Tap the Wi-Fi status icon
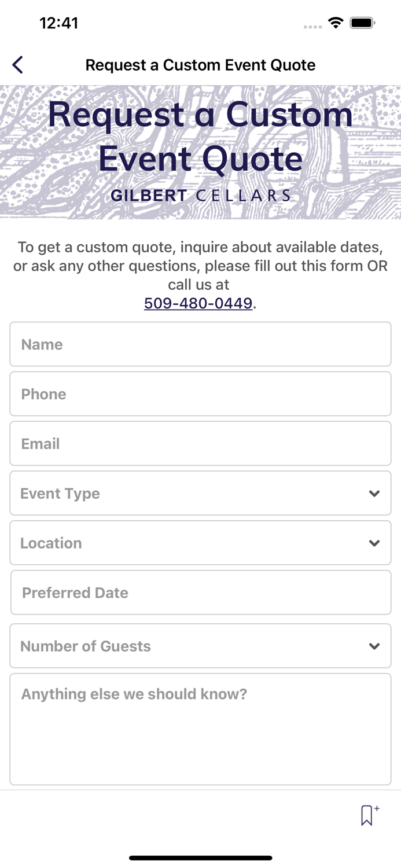 (x=336, y=23)
